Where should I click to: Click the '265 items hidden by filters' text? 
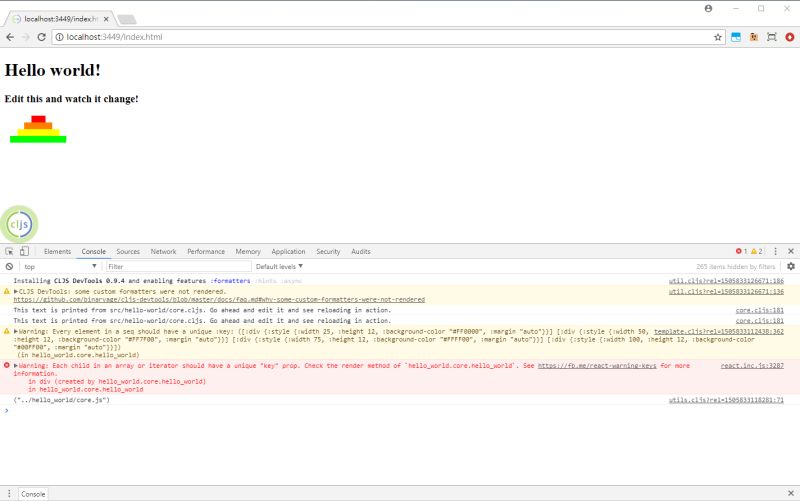pos(736,266)
